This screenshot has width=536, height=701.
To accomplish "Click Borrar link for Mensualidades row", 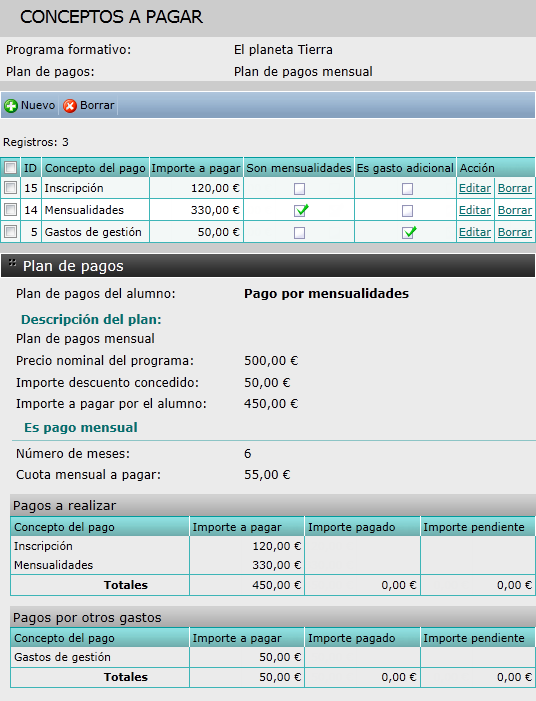I will pyautogui.click(x=515, y=210).
